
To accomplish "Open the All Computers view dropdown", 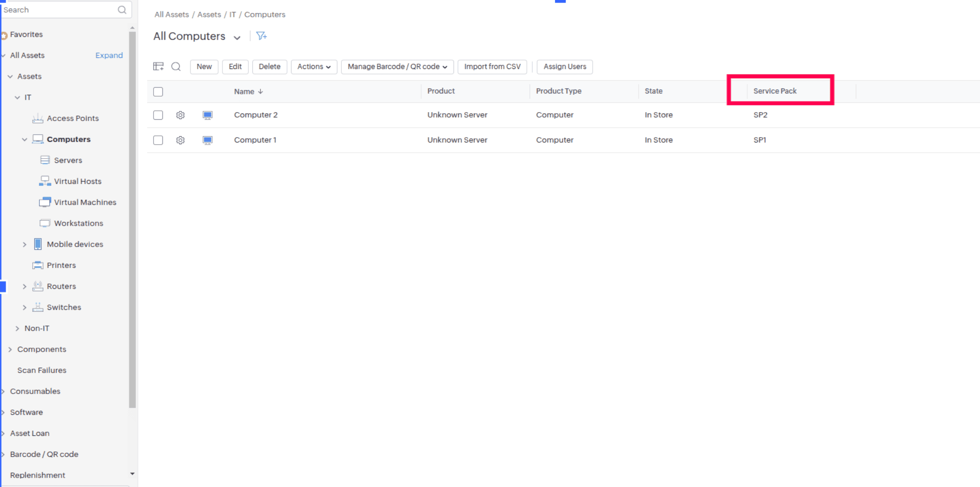I will [237, 37].
